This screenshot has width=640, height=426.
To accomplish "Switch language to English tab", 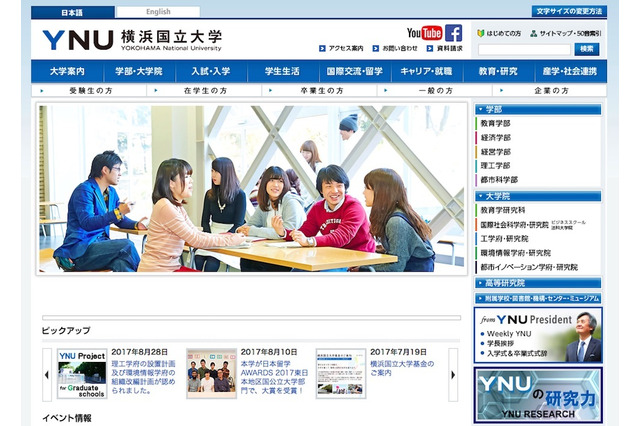I will tap(158, 12).
